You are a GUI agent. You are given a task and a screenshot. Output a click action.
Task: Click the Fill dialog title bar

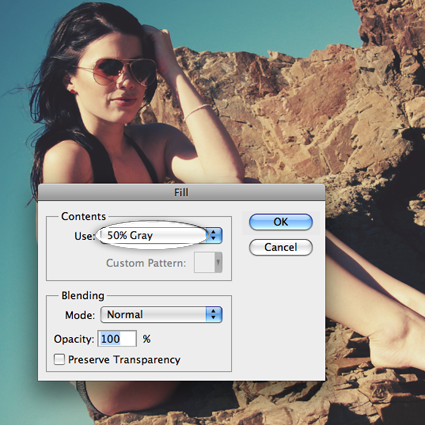181,192
